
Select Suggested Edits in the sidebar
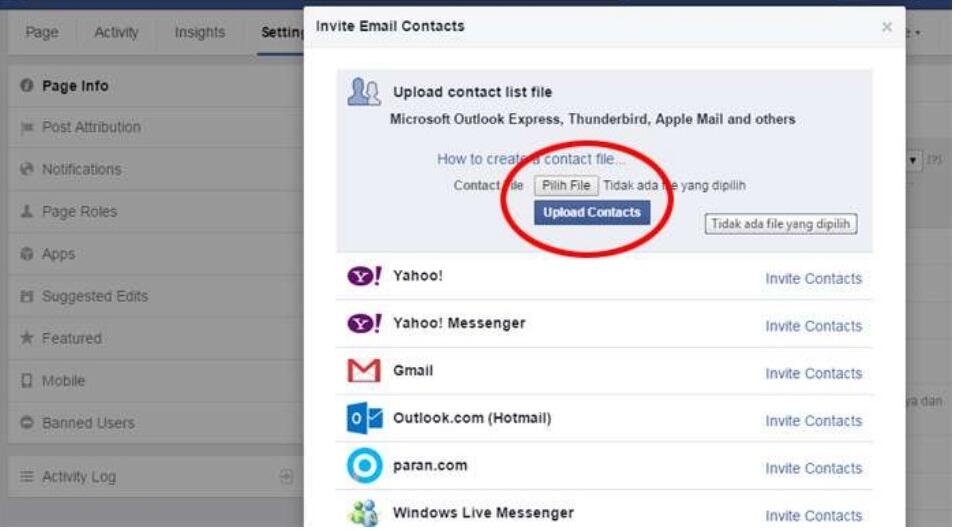(156, 296)
